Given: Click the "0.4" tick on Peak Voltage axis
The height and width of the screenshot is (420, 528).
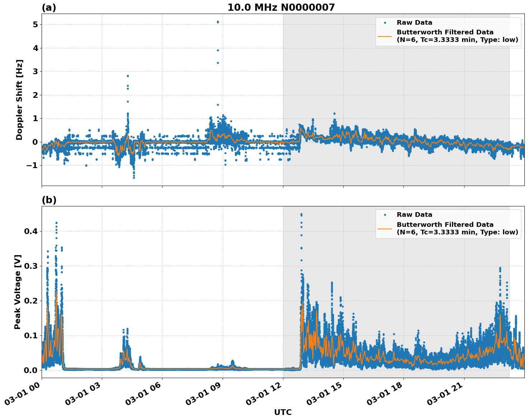Looking at the screenshot, I should click(x=31, y=232).
